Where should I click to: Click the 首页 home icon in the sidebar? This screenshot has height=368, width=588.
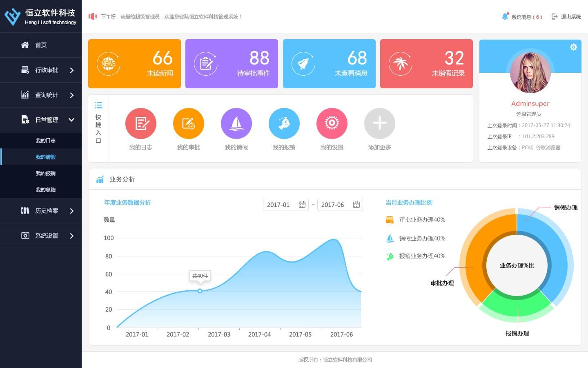pos(25,45)
